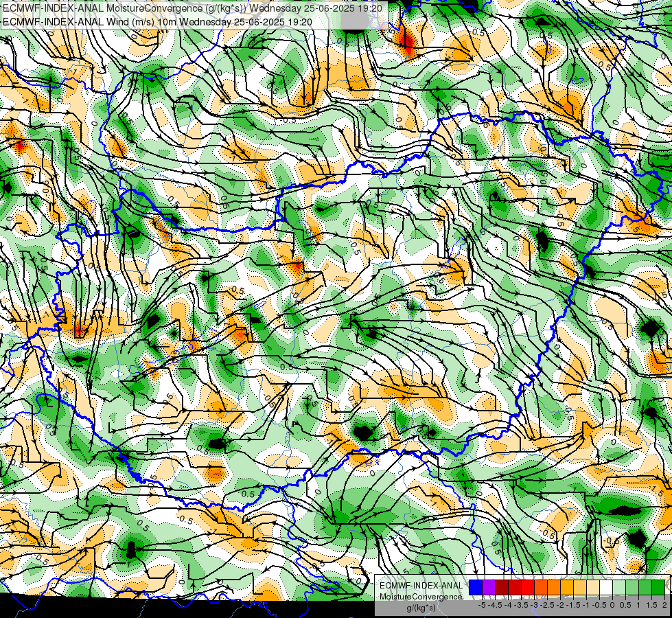Click the bright red swatch -3.5 to -3
Viewport: 672px width, 618px height.
point(528,587)
